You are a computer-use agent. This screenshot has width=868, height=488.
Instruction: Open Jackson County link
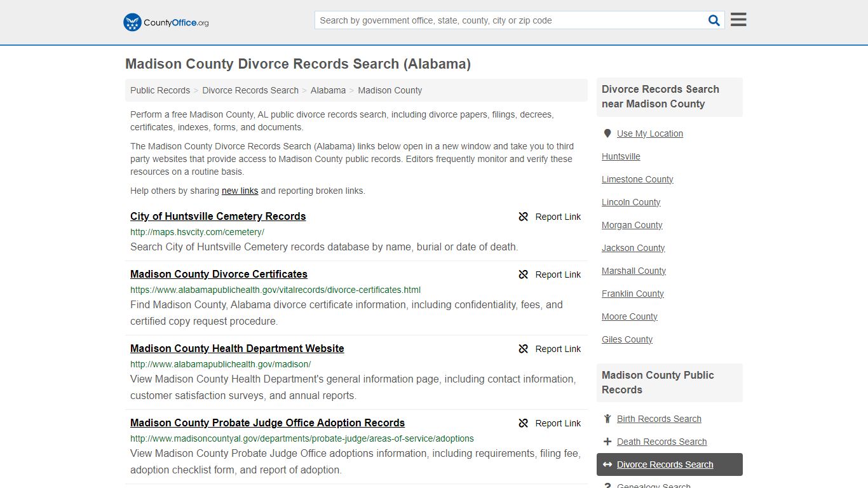click(633, 248)
